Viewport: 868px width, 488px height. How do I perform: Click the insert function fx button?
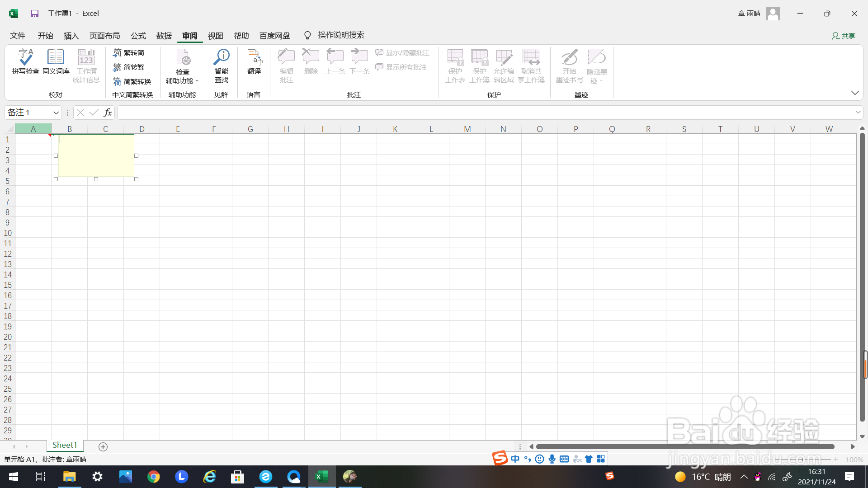(x=108, y=113)
